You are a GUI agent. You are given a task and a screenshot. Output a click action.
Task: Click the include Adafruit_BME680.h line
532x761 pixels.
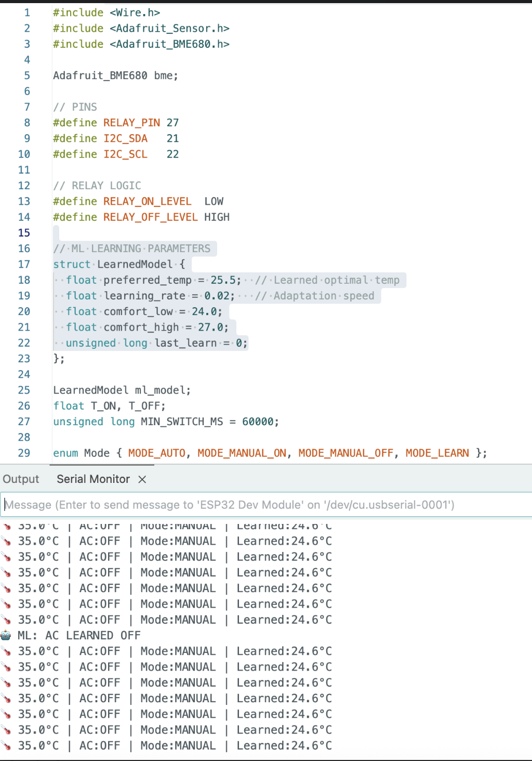pos(140,44)
